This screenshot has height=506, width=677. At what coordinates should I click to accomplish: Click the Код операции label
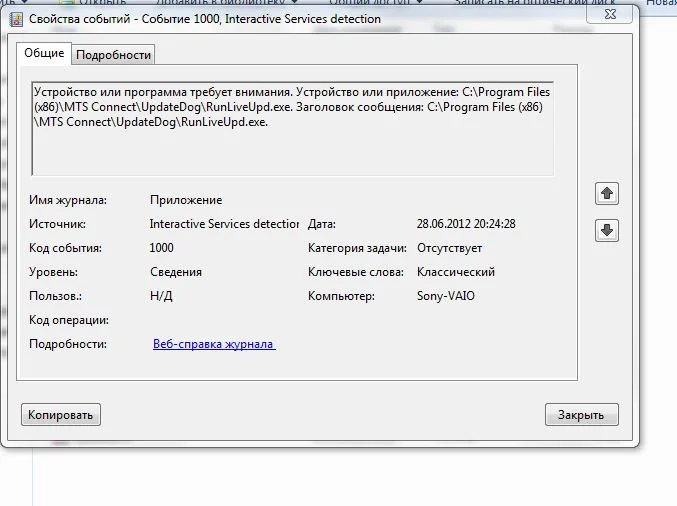point(69,320)
